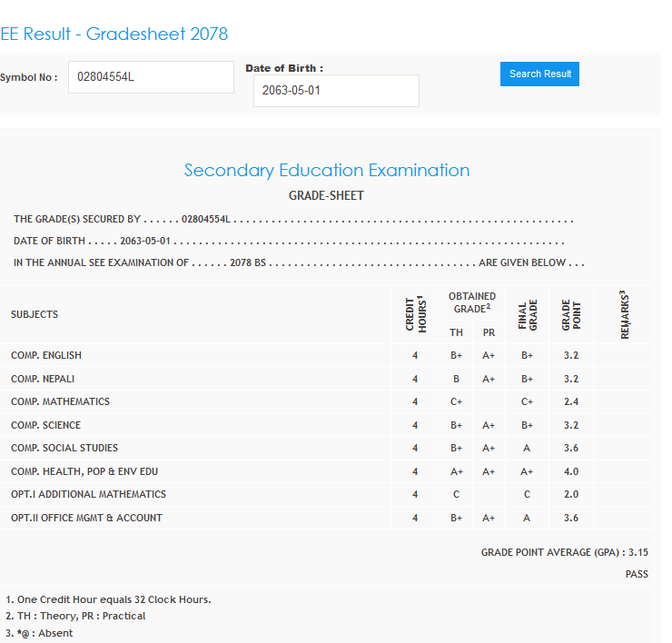Click OPT.I ADDITIONAL MATHEMATICS subject name
672x643 pixels.
(x=88, y=494)
